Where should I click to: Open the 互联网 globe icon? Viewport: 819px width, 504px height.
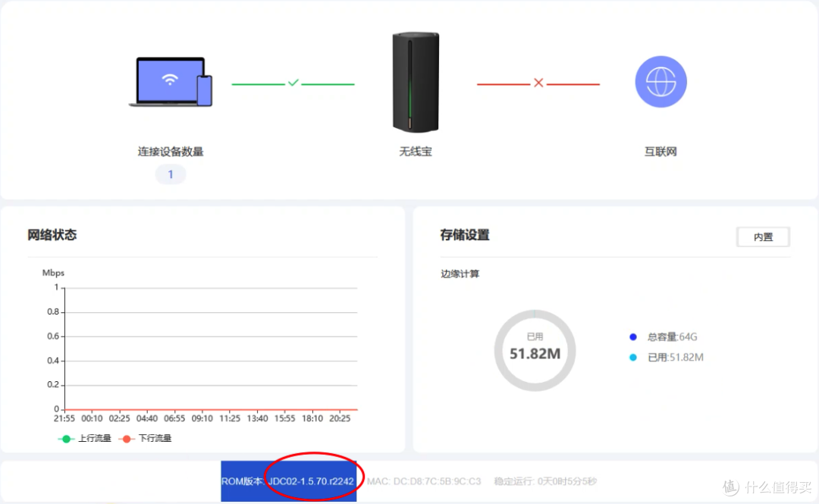tap(659, 81)
